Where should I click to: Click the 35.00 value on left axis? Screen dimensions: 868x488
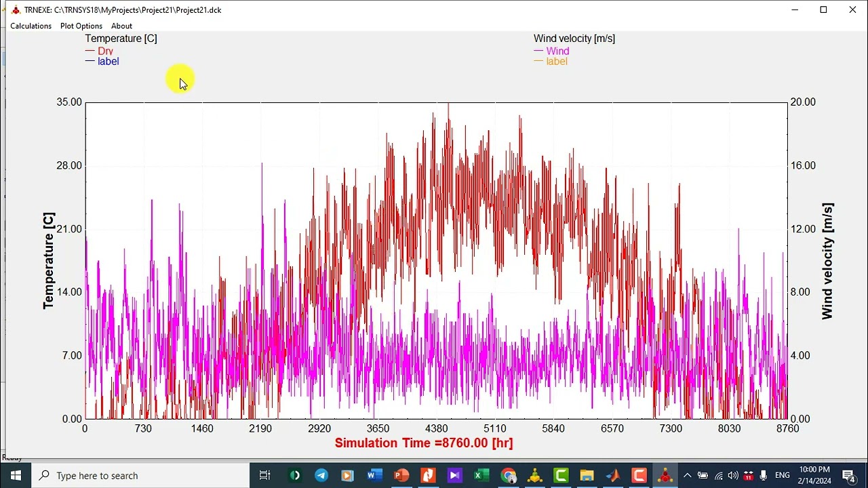coord(69,102)
